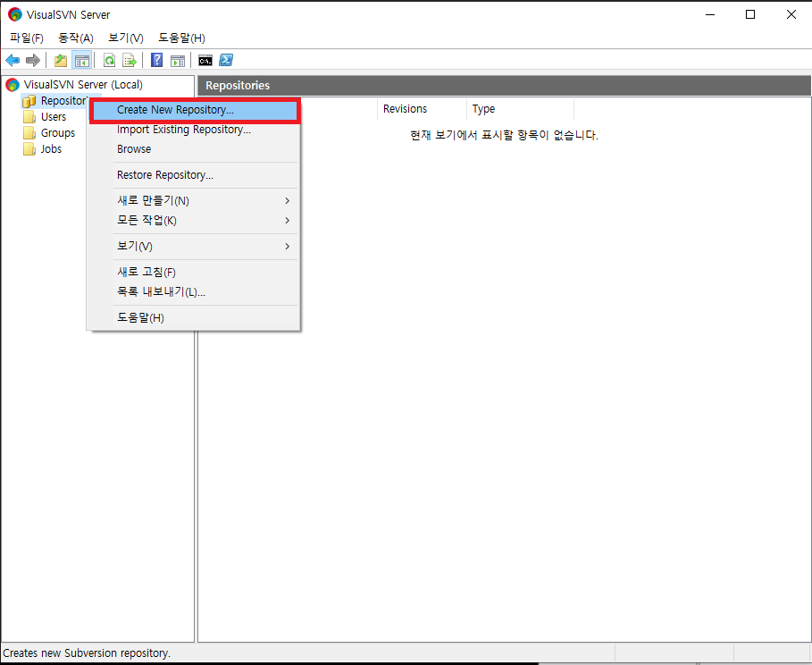Select the Repositories node in the tree
Screen dimensions: 812x665
coord(63,100)
